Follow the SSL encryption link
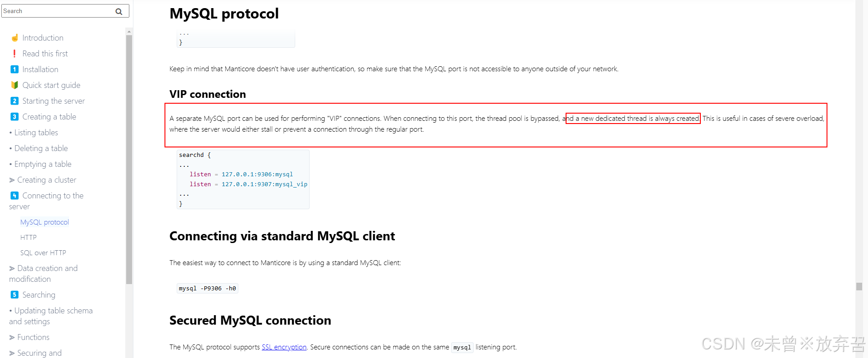Image resolution: width=868 pixels, height=358 pixels. pos(284,347)
